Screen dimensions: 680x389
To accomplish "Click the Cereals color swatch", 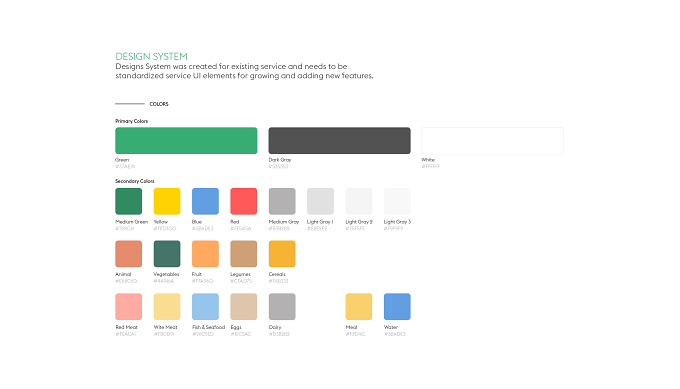I will 282,254.
